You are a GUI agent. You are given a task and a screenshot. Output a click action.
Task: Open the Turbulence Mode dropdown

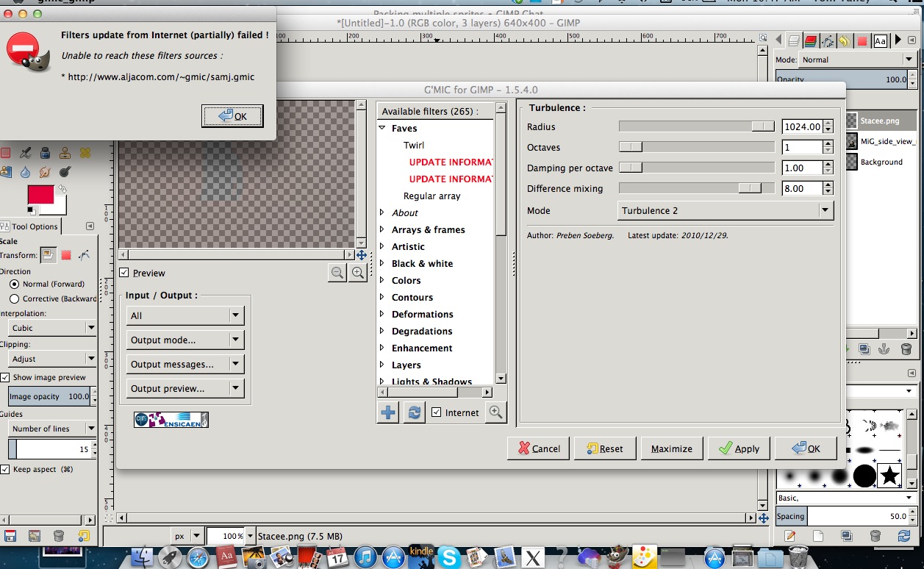click(x=726, y=210)
